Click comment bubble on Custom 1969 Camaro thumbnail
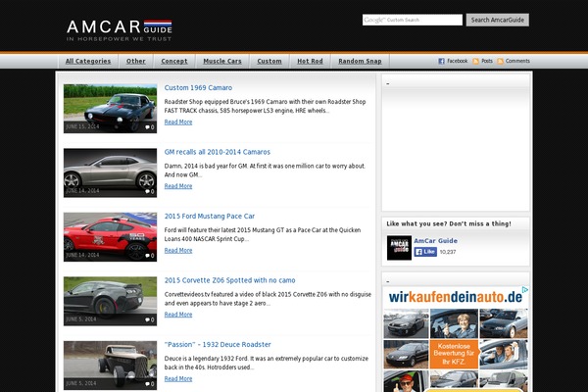The width and height of the screenshot is (588, 392). 149,127
